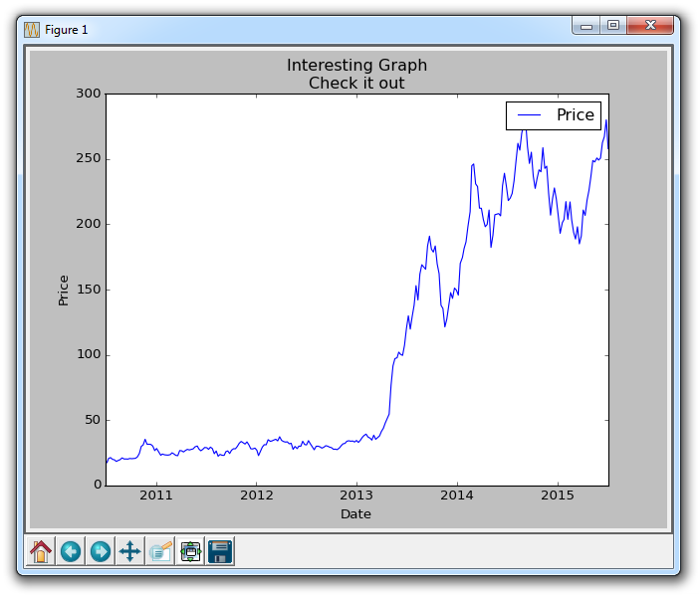Image resolution: width=700 pixels, height=596 pixels.
Task: Click the Price legend box
Action: pyautogui.click(x=554, y=115)
